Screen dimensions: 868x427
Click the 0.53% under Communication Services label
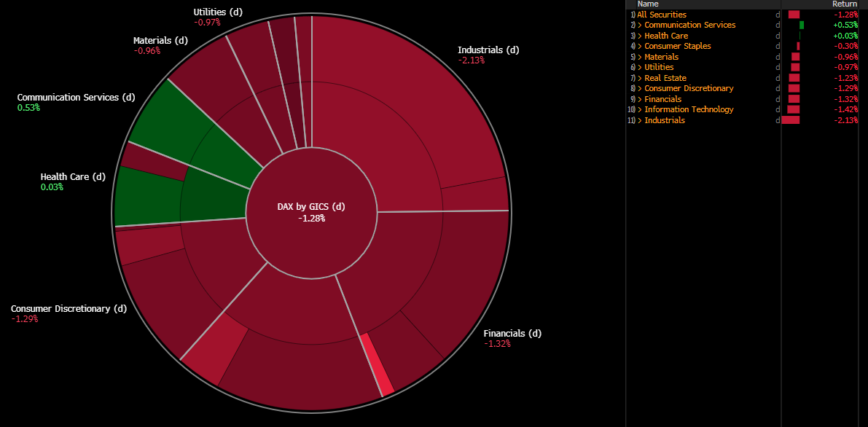[x=28, y=107]
